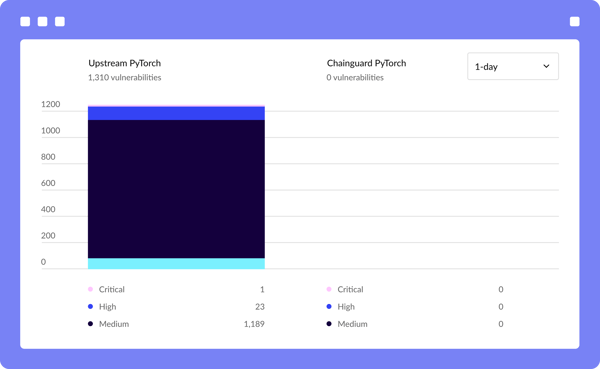This screenshot has width=600, height=369.
Task: Select the '0 vulnerabilities' subtitle
Action: pyautogui.click(x=355, y=77)
